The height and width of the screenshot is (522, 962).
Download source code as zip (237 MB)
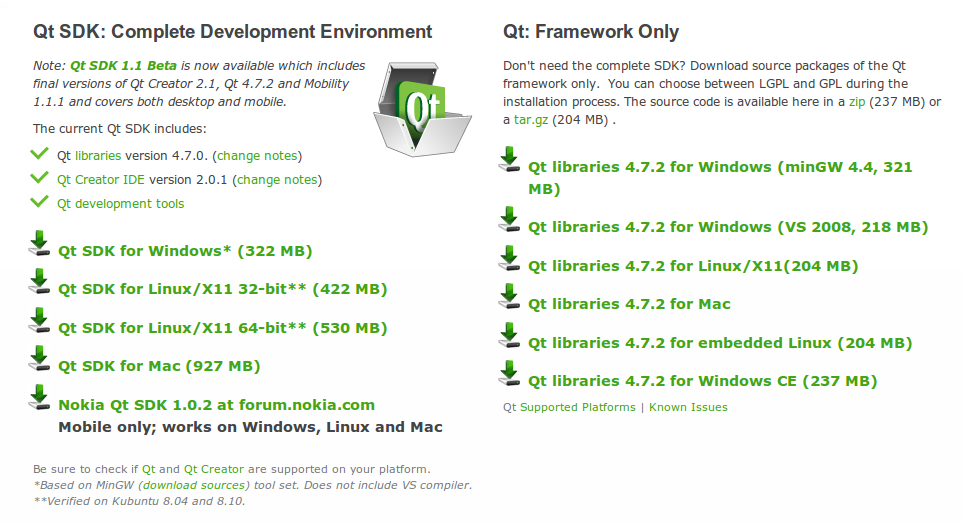[857, 102]
